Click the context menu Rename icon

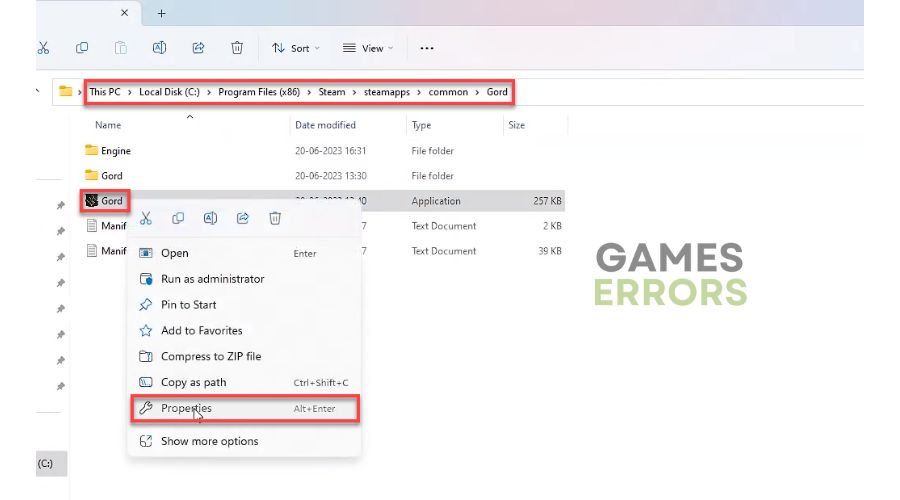(x=210, y=218)
